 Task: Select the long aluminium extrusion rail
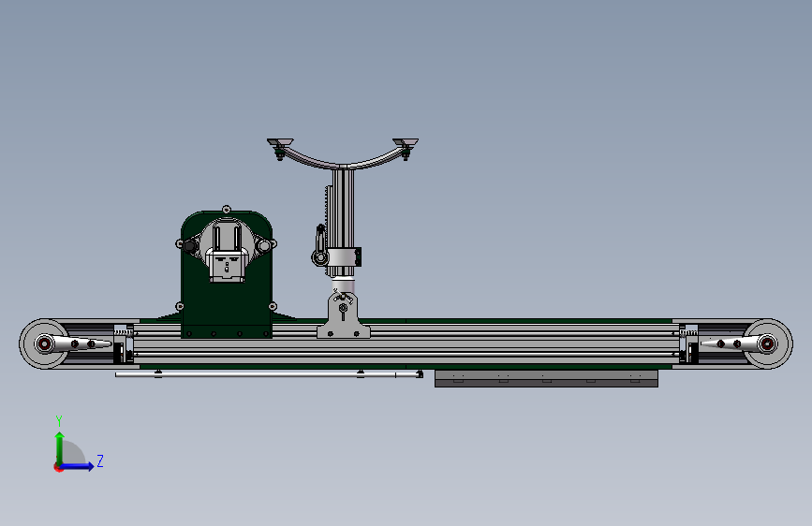pos(406,343)
